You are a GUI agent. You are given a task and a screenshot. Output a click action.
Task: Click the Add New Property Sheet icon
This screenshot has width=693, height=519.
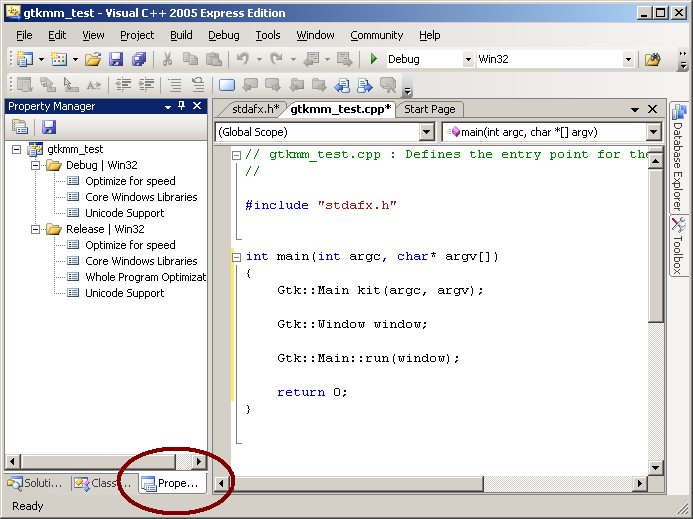point(20,127)
